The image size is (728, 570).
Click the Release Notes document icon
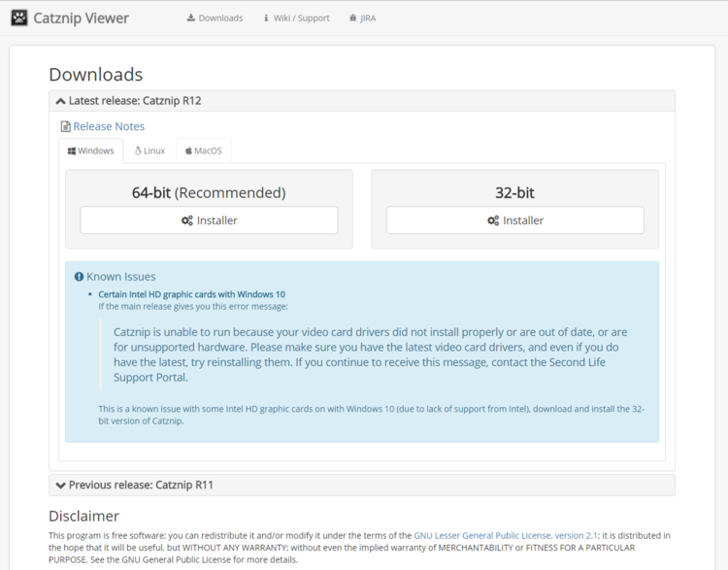pos(65,126)
